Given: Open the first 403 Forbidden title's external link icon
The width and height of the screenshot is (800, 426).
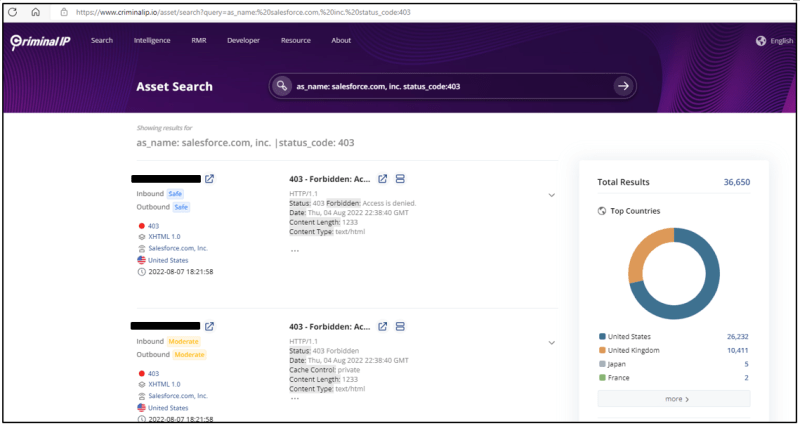Looking at the screenshot, I should [x=383, y=179].
